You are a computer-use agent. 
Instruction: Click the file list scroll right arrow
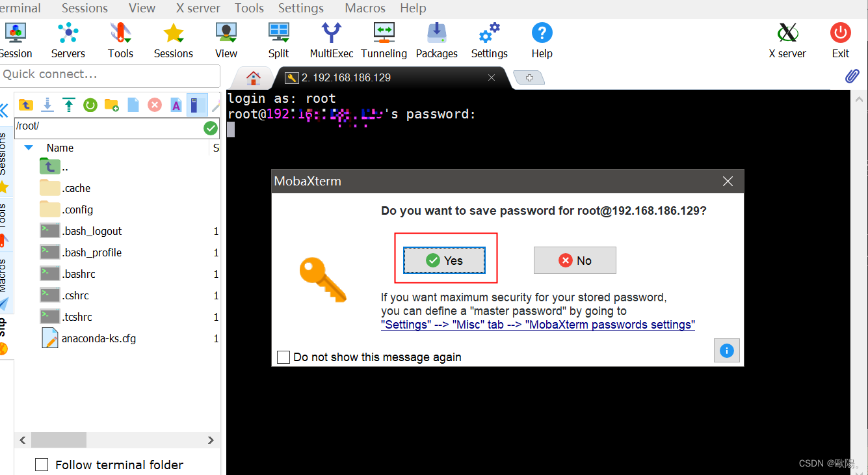(211, 441)
